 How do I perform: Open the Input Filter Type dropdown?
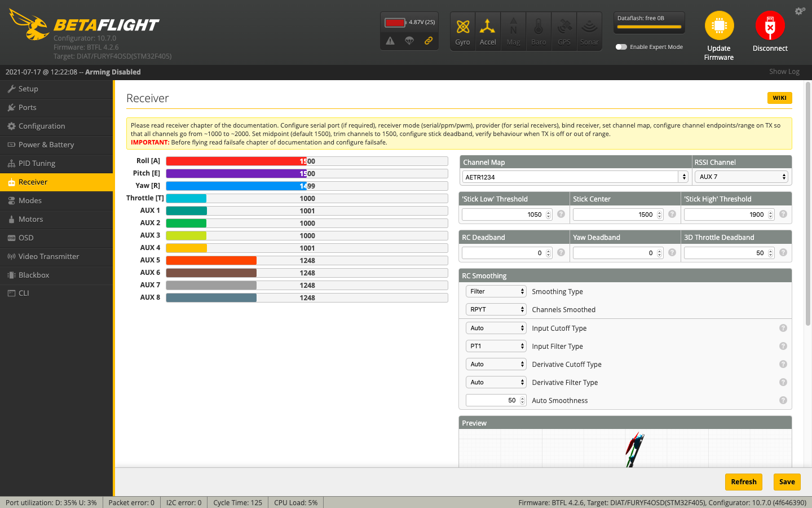496,345
